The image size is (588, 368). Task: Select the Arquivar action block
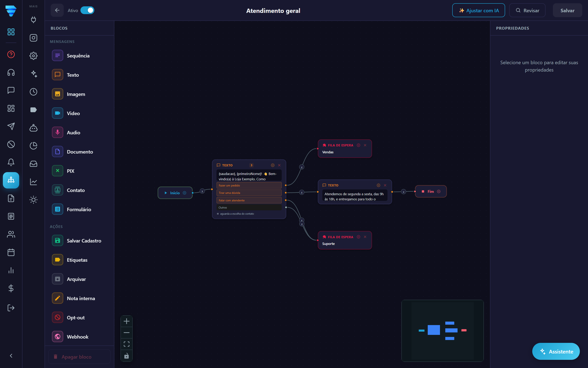[x=79, y=279]
